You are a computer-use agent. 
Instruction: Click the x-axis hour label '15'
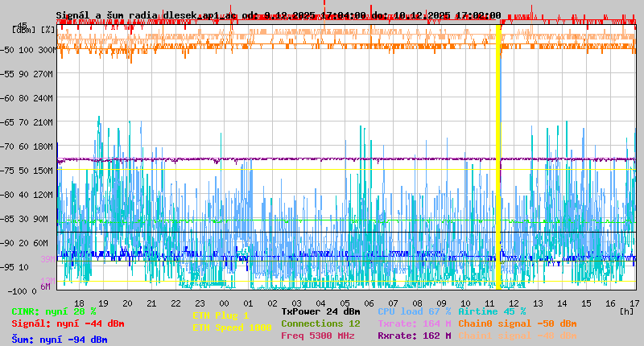[586, 303]
